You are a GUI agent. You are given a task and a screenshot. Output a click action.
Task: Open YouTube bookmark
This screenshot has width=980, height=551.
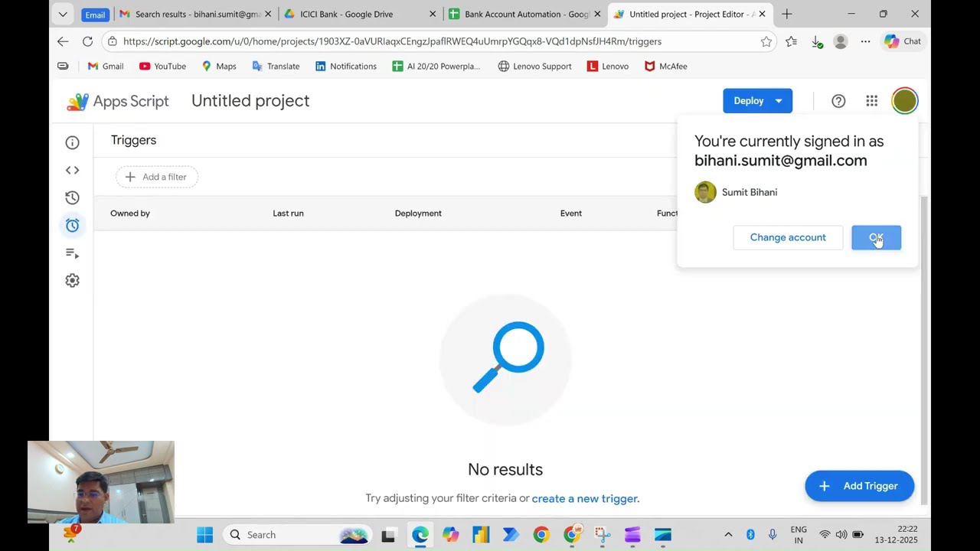click(162, 67)
